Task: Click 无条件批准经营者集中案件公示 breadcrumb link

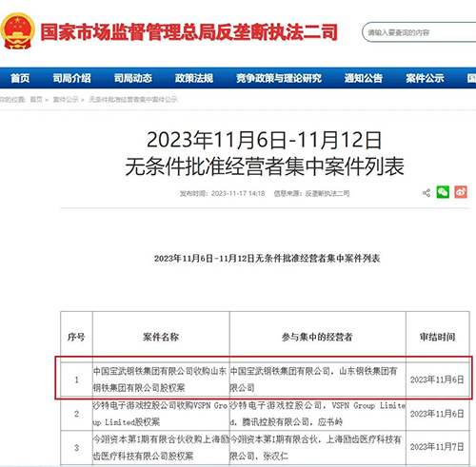Action: point(133,100)
